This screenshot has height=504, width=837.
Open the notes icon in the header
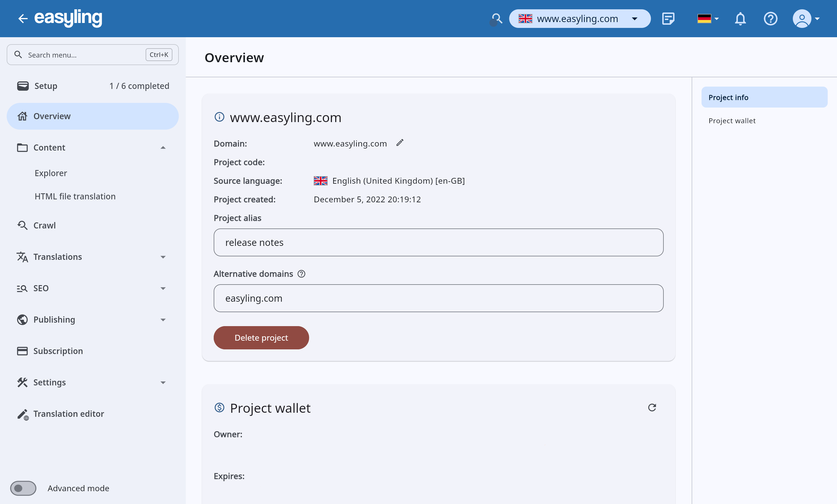tap(668, 18)
